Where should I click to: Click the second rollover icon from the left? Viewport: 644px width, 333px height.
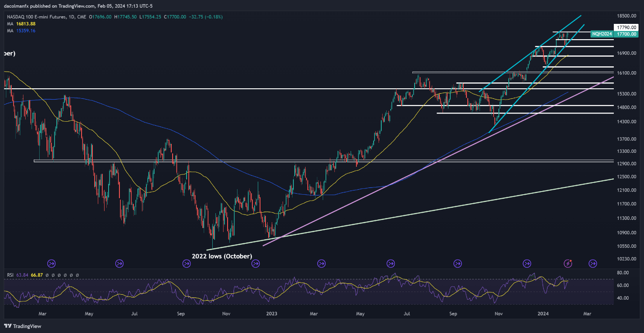(x=119, y=263)
